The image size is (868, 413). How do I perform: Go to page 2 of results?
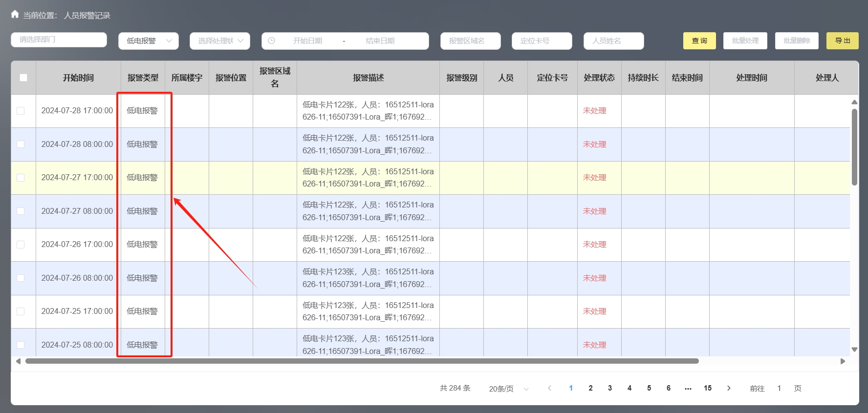[590, 388]
